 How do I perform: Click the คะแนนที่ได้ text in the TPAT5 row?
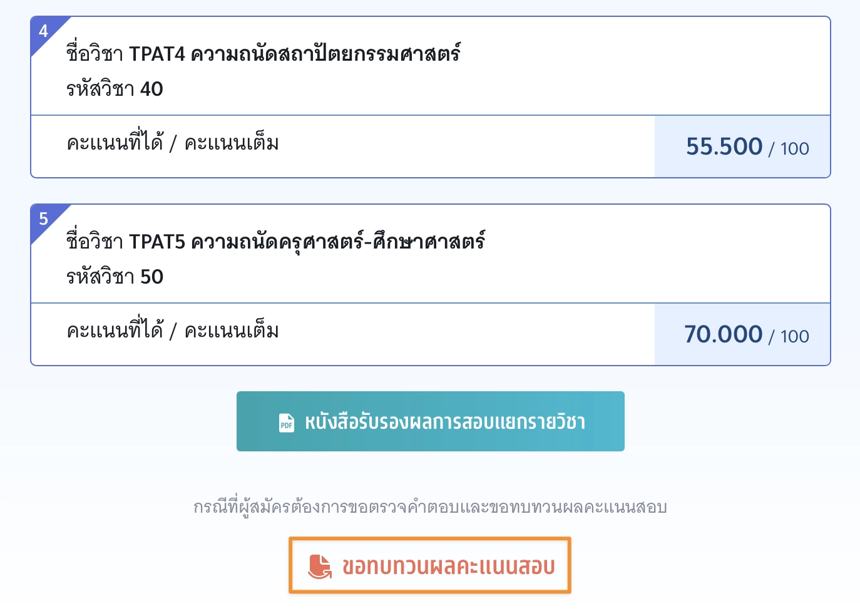pyautogui.click(x=115, y=331)
